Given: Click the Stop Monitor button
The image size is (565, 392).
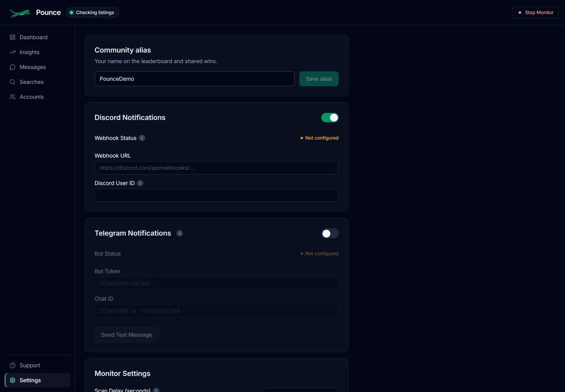Looking at the screenshot, I should 535,12.
